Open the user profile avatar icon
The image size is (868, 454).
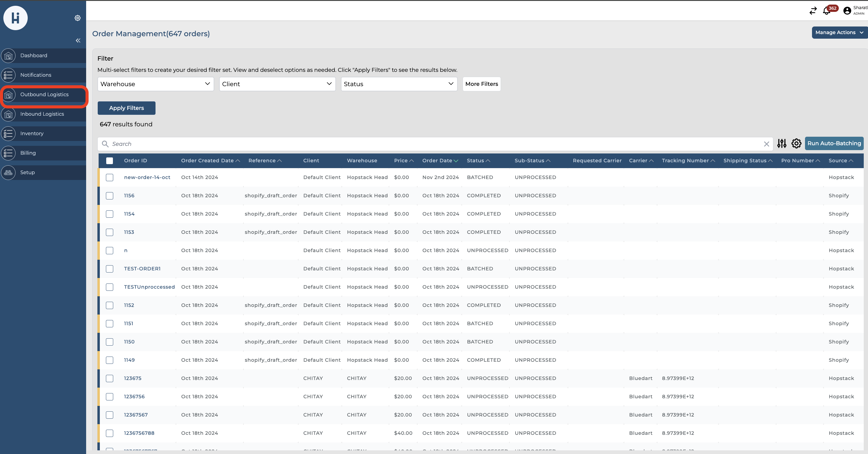click(x=847, y=11)
